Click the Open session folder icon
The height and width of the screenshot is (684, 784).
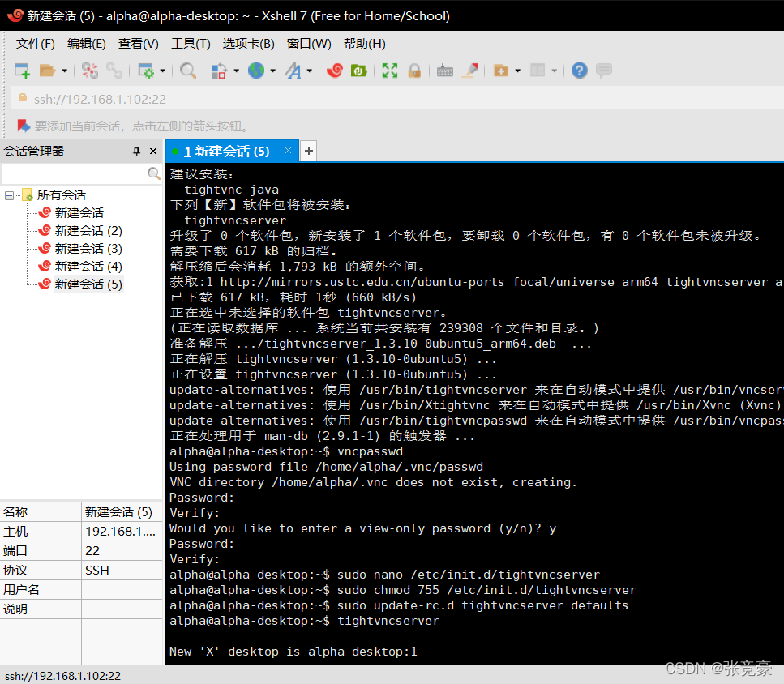tap(47, 71)
